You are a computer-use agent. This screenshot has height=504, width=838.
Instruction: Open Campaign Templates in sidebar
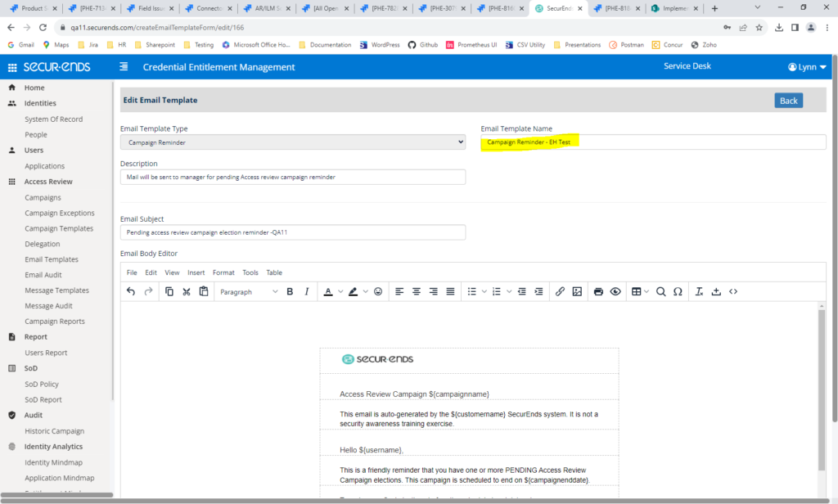click(59, 228)
